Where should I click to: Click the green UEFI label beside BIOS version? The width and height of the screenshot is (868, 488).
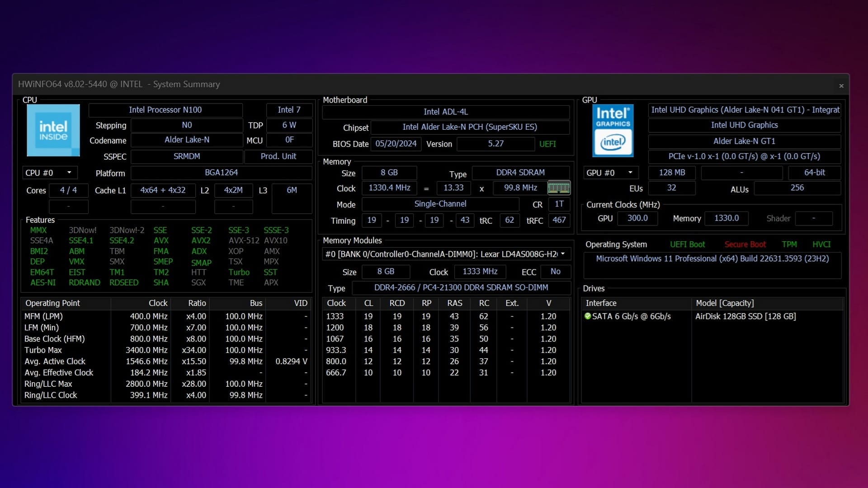(x=547, y=144)
